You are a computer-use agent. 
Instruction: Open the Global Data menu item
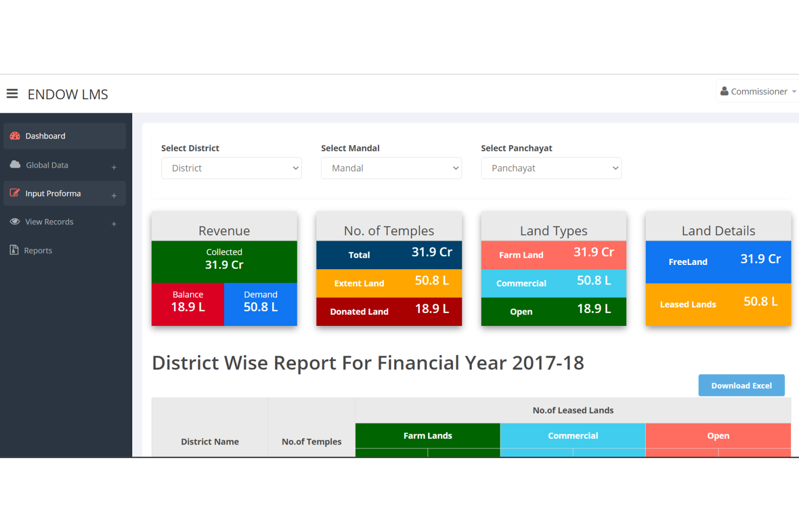(64, 165)
